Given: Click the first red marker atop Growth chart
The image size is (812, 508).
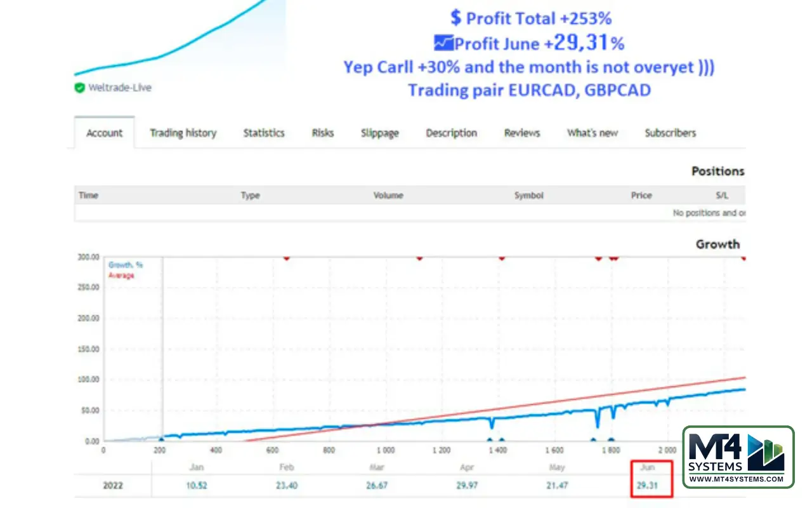Looking at the screenshot, I should 287,257.
